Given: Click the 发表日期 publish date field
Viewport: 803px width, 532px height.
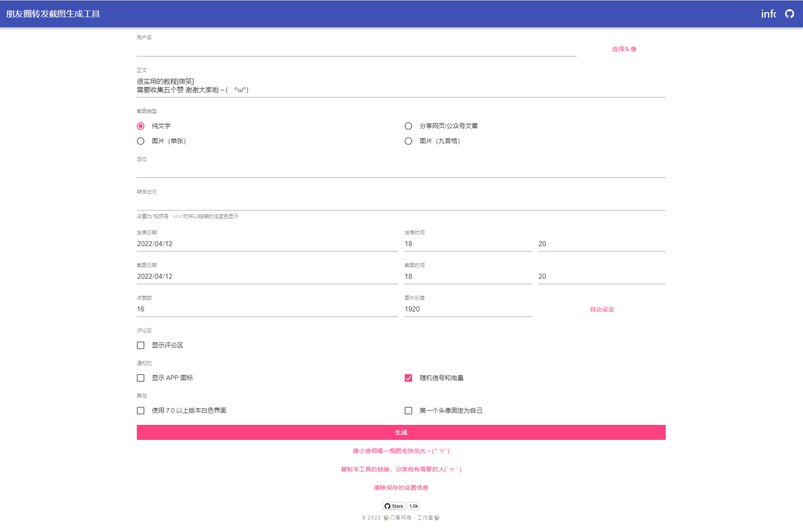Looking at the screenshot, I should click(267, 244).
